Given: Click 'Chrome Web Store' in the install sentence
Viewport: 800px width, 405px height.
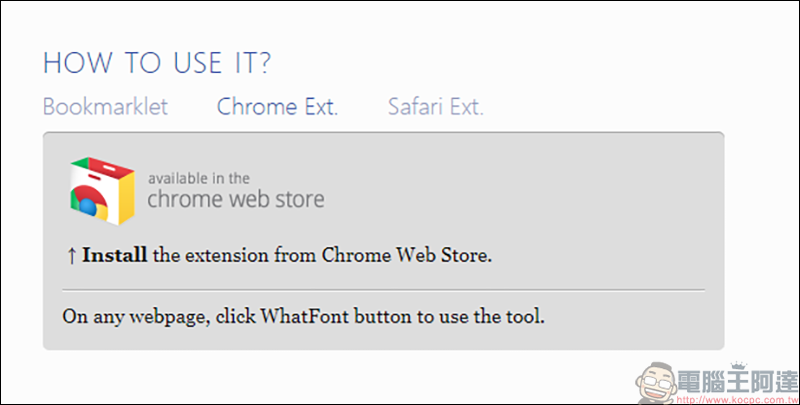Looking at the screenshot, I should tap(405, 255).
